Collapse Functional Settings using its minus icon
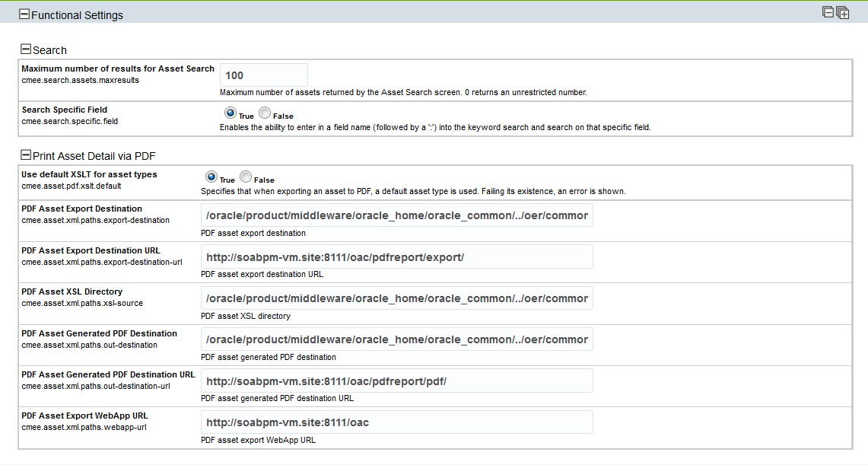 click(24, 14)
